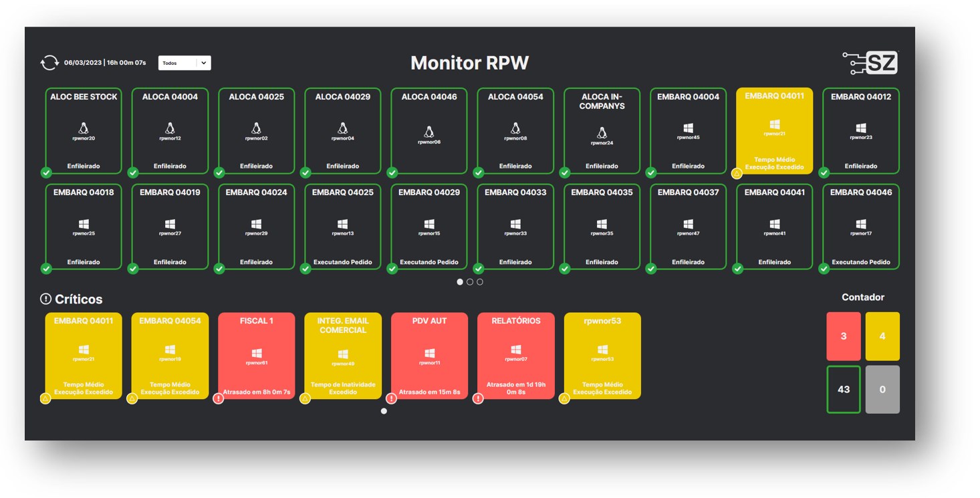Click the red counter tile showing 3

point(843,336)
